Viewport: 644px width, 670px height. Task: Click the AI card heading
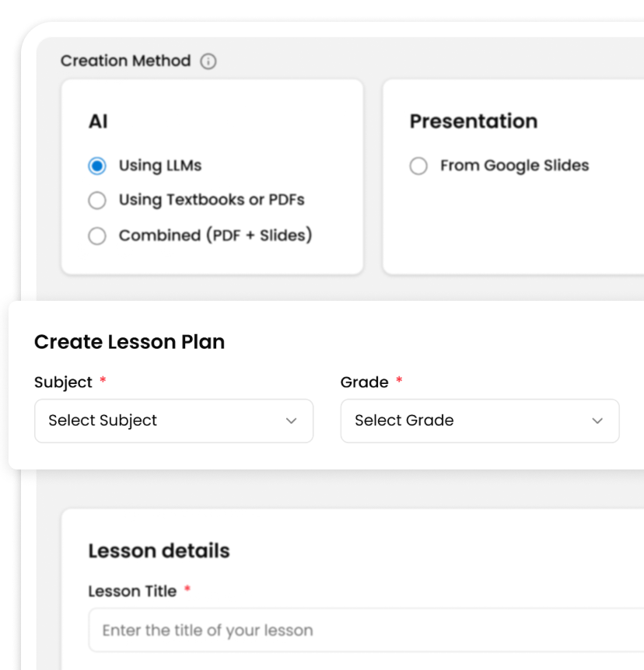98,121
